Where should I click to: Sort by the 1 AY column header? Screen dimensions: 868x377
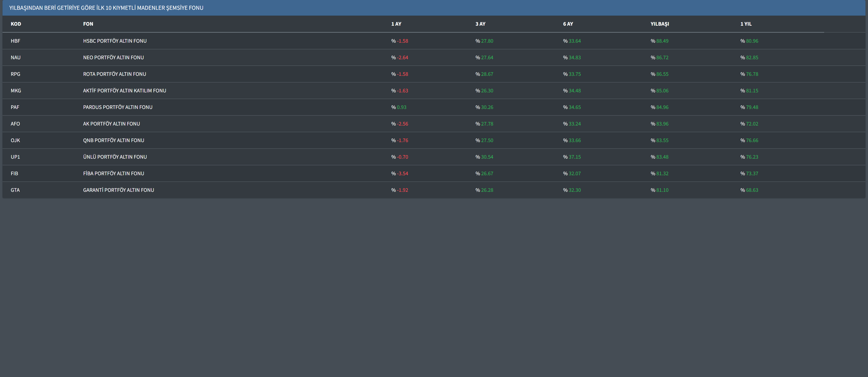[x=396, y=24]
